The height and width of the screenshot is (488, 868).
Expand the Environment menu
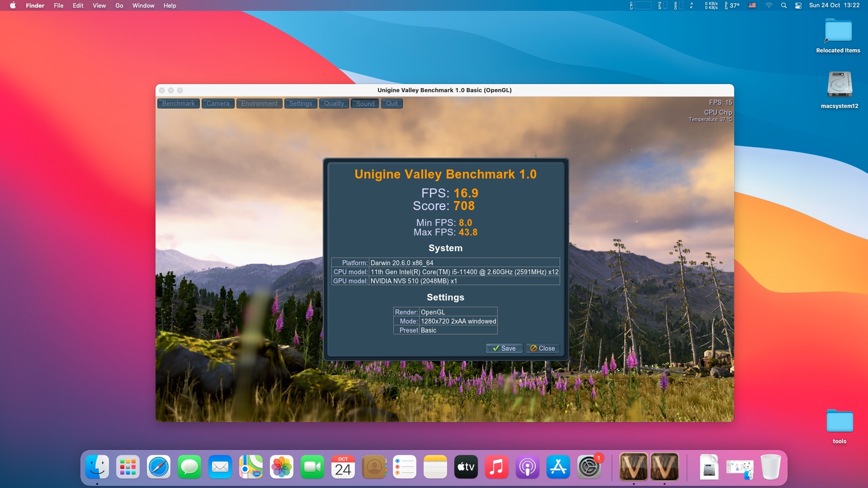(x=259, y=103)
